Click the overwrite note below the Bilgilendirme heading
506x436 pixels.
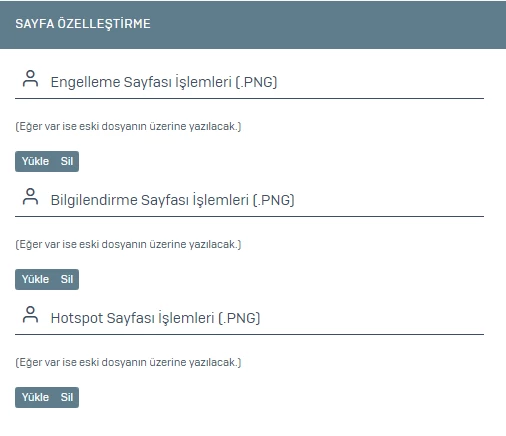coord(128,245)
